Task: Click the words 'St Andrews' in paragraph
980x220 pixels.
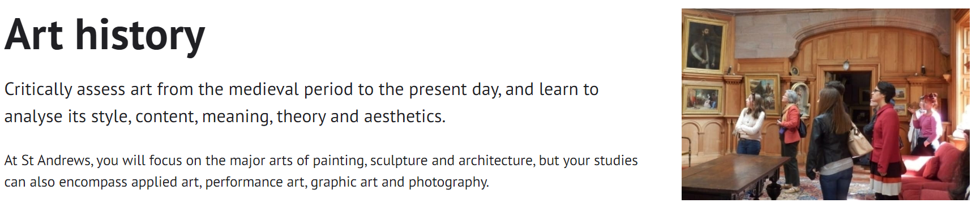Action: pyautogui.click(x=56, y=161)
